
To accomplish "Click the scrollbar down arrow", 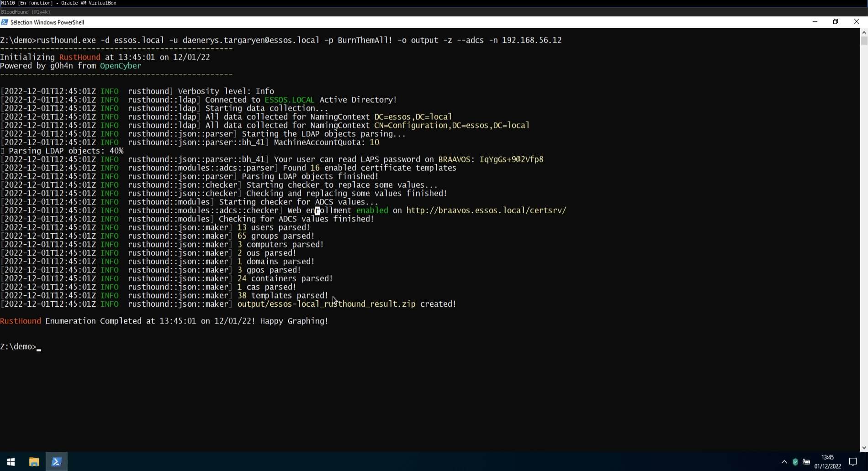I will pos(864,448).
